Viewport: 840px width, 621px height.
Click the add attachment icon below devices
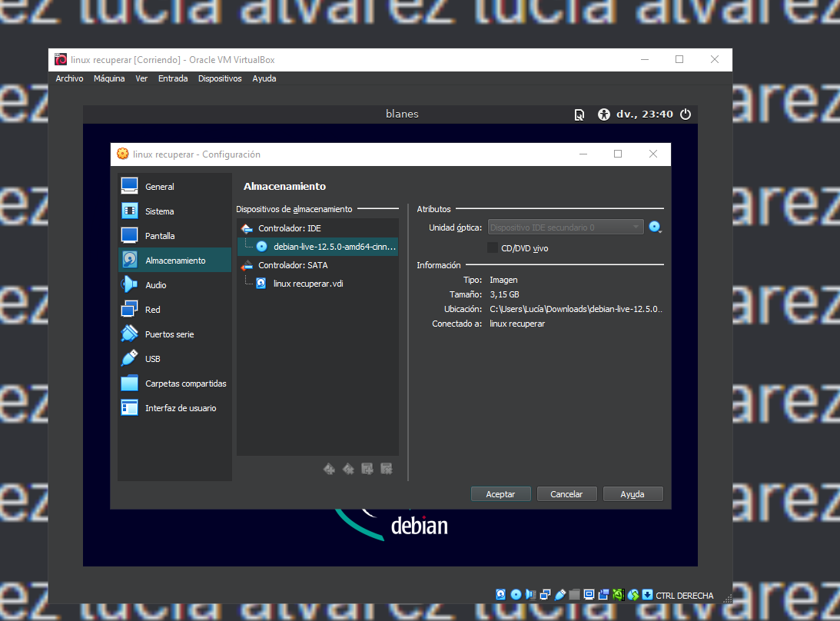coord(367,468)
